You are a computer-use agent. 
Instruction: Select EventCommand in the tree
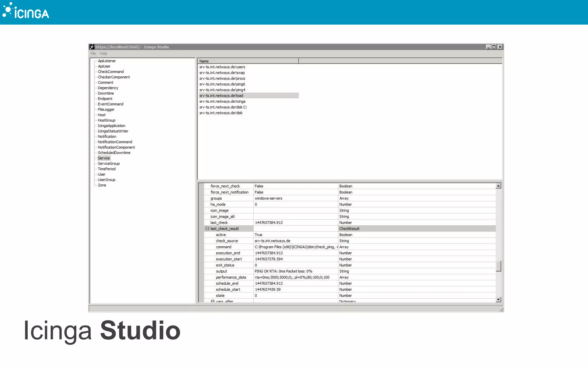[x=111, y=104]
